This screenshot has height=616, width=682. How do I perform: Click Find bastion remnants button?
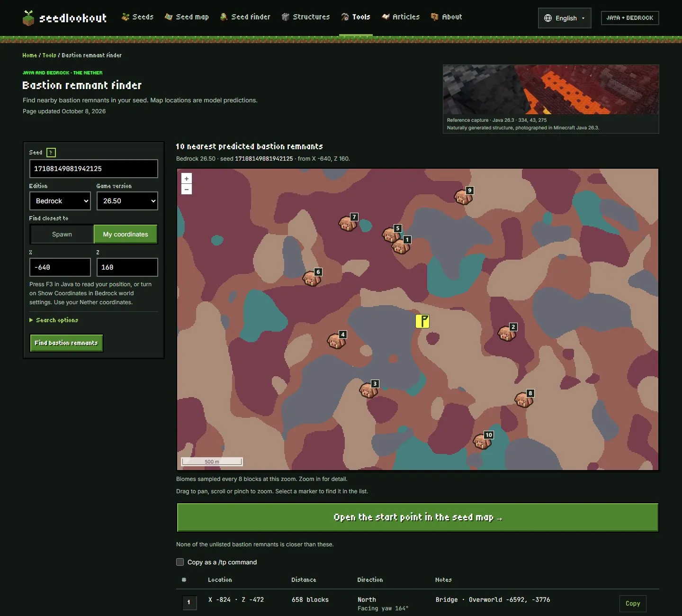pyautogui.click(x=66, y=343)
